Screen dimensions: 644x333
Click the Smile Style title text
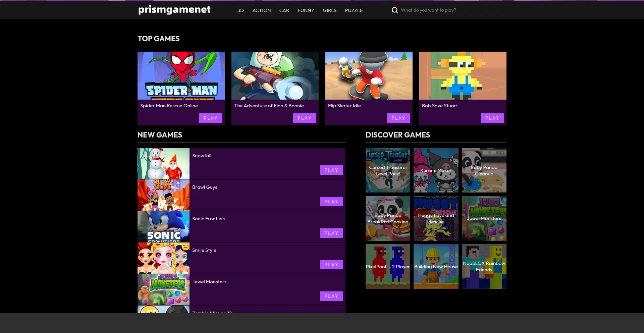point(204,250)
